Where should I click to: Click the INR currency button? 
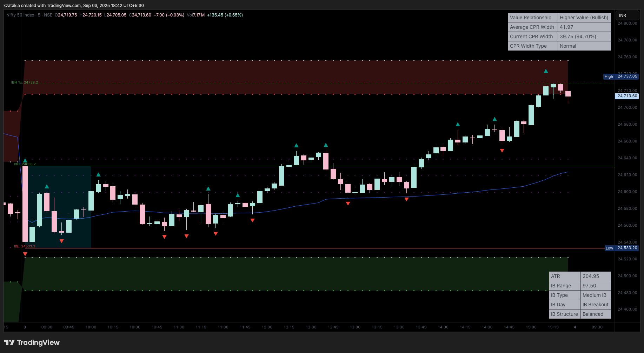pos(628,15)
